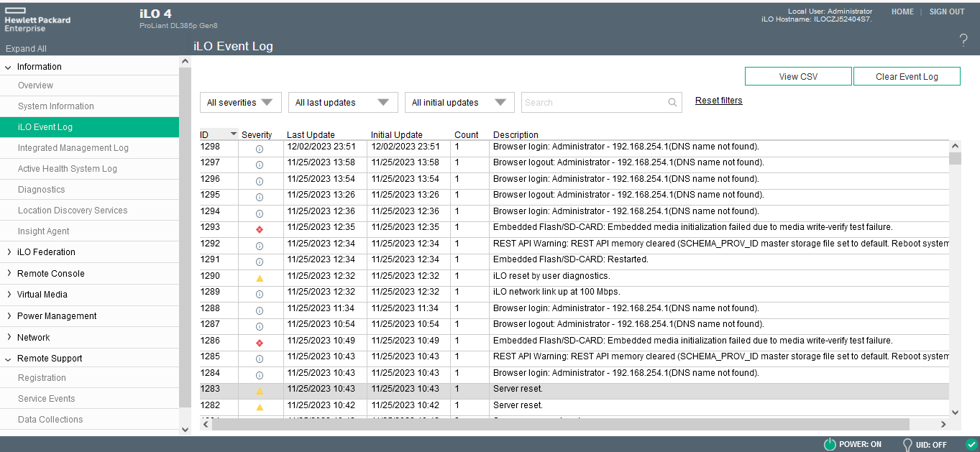Click the green health status checkmark
This screenshot has width=980, height=452.
coord(971,444)
